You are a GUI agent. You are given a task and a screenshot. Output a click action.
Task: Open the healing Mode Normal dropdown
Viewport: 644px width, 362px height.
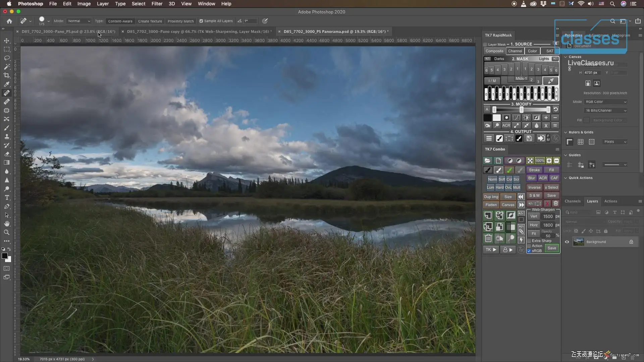coord(79,21)
